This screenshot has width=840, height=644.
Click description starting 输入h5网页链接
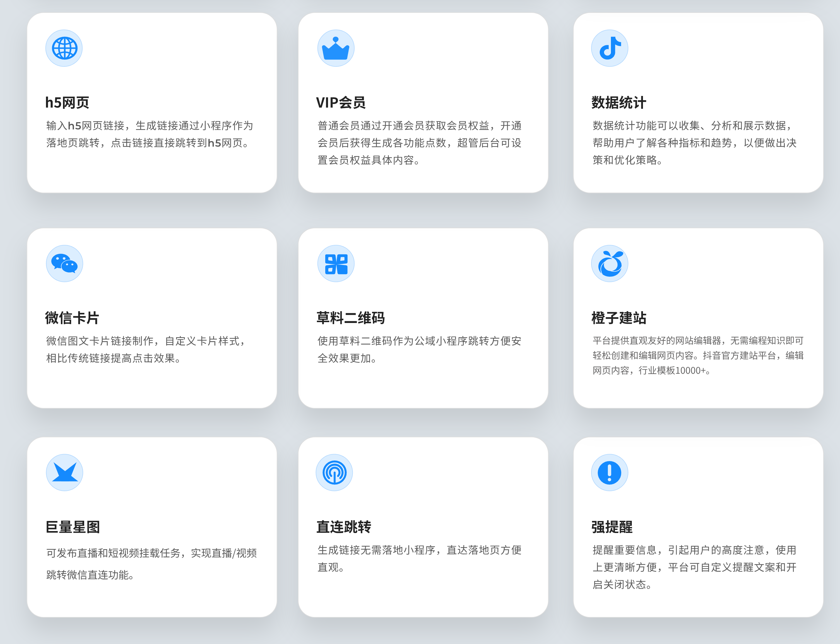click(149, 134)
